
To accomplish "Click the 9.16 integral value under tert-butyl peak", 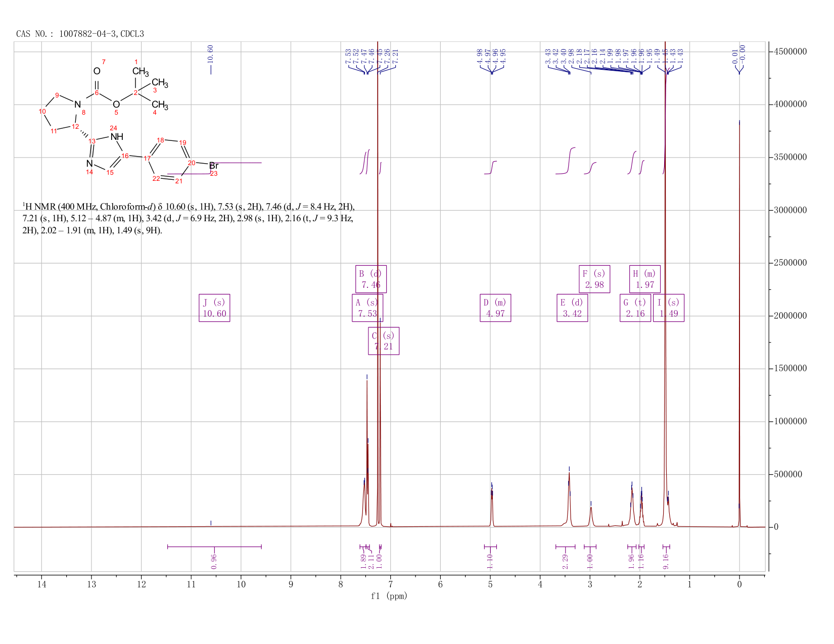I will [x=666, y=561].
